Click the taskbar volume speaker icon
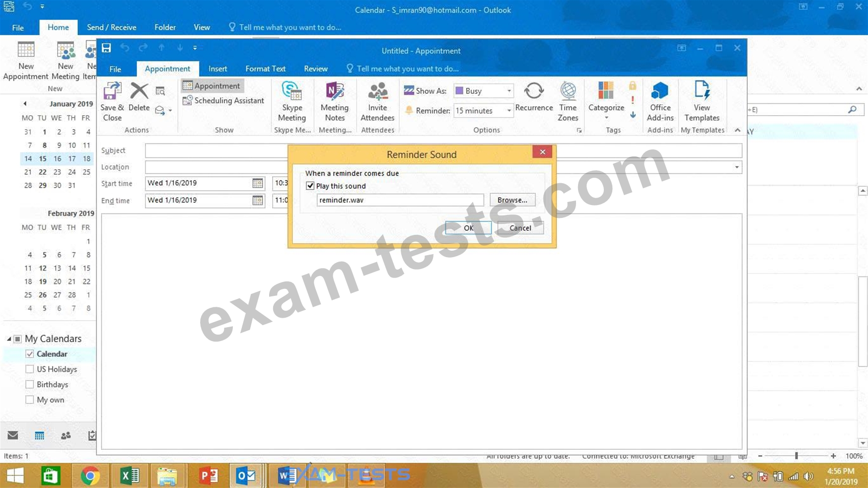 pos(808,477)
